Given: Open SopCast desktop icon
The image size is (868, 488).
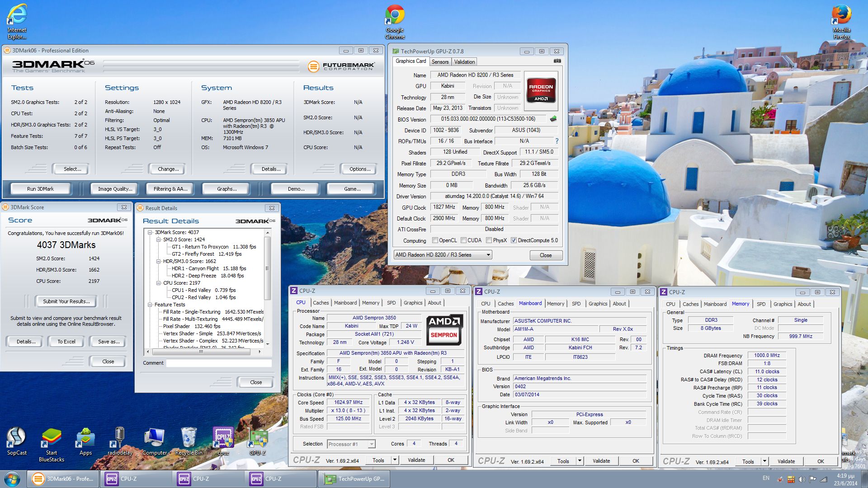Looking at the screenshot, I should pyautogui.click(x=17, y=441).
